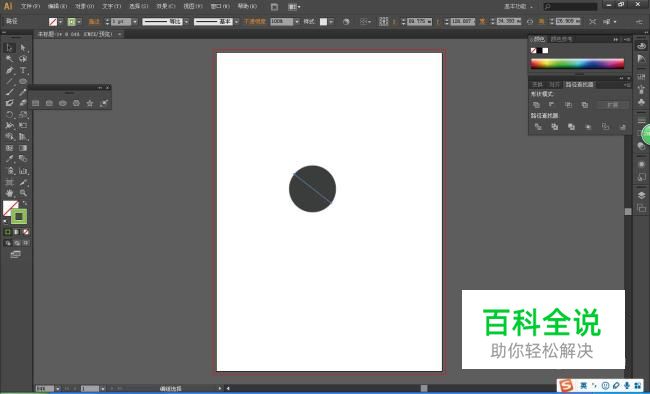Toggle the Color fill mode button
Image resolution: width=650 pixels, height=394 pixels.
[7, 232]
